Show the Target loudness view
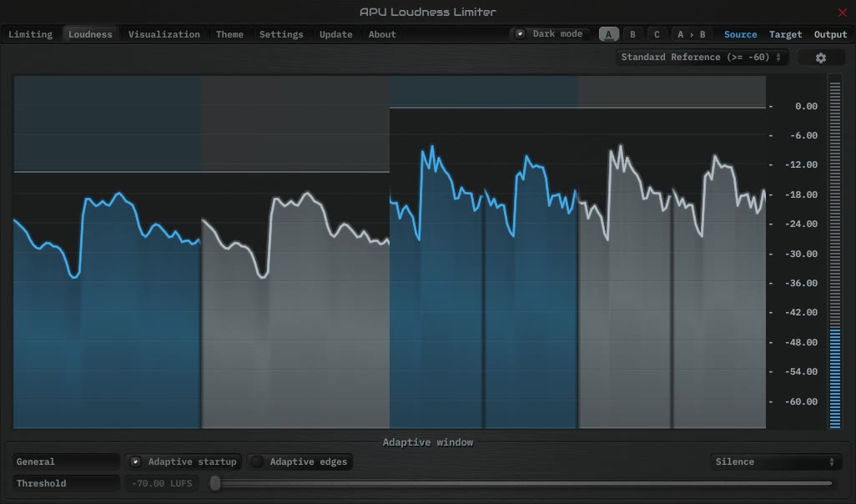856x504 pixels. pyautogui.click(x=786, y=34)
